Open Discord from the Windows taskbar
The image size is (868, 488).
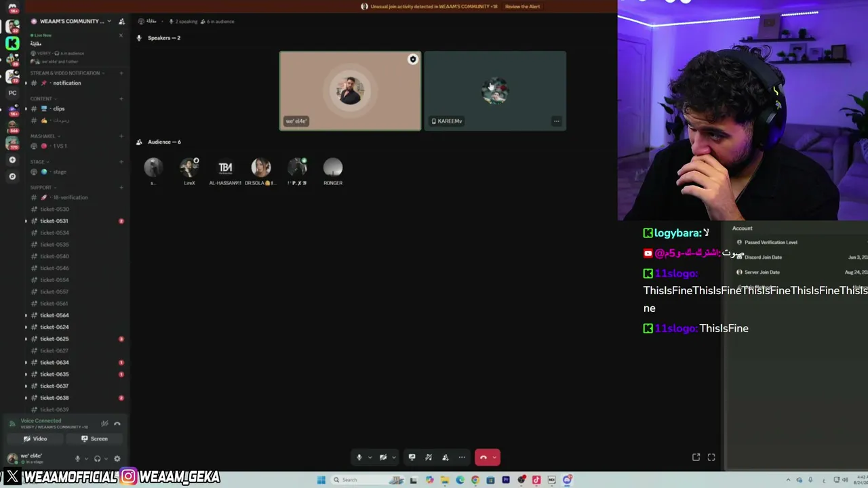(x=567, y=480)
